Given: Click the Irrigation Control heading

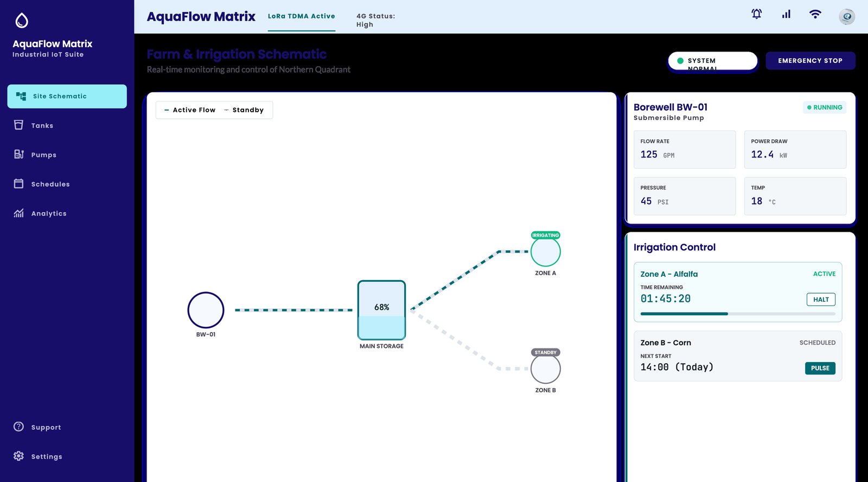Looking at the screenshot, I should click(674, 247).
